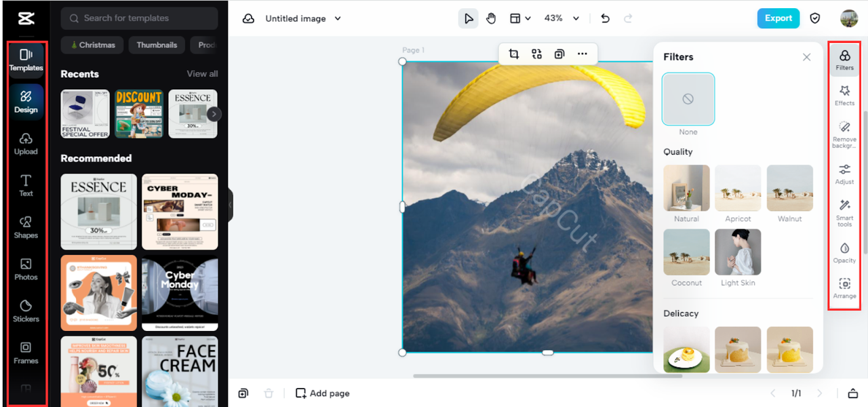This screenshot has height=407, width=868.
Task: Apply the Walnut filter
Action: tap(789, 189)
